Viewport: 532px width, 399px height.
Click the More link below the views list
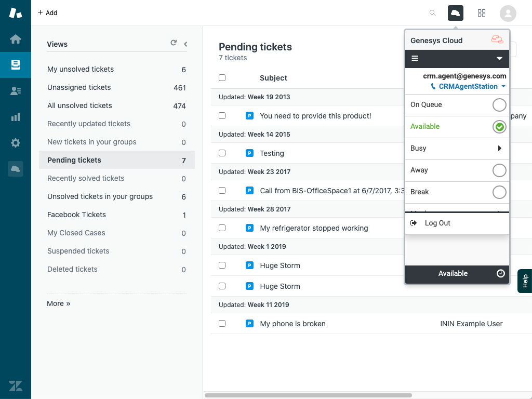pos(58,303)
